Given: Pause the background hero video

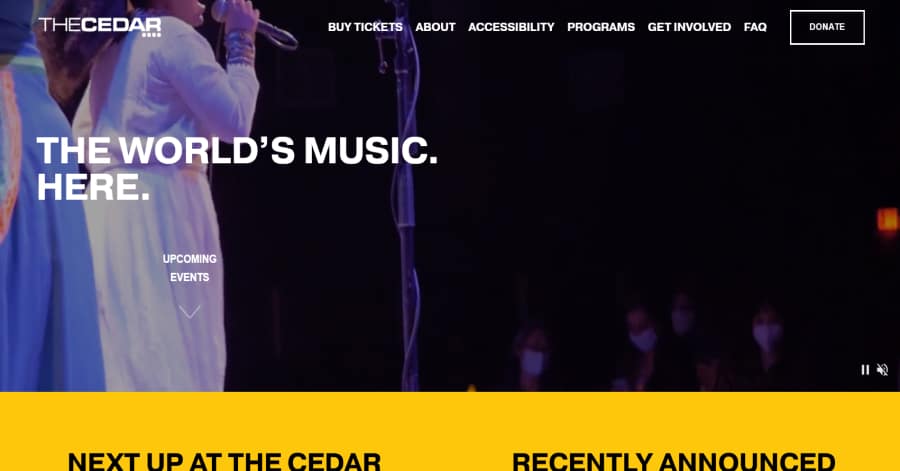Looking at the screenshot, I should pos(865,370).
